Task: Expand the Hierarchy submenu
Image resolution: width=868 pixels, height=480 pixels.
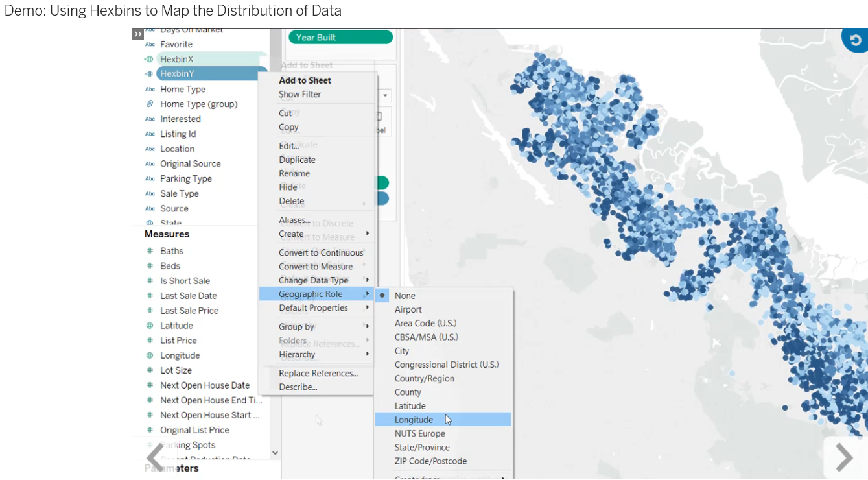Action: (x=316, y=354)
